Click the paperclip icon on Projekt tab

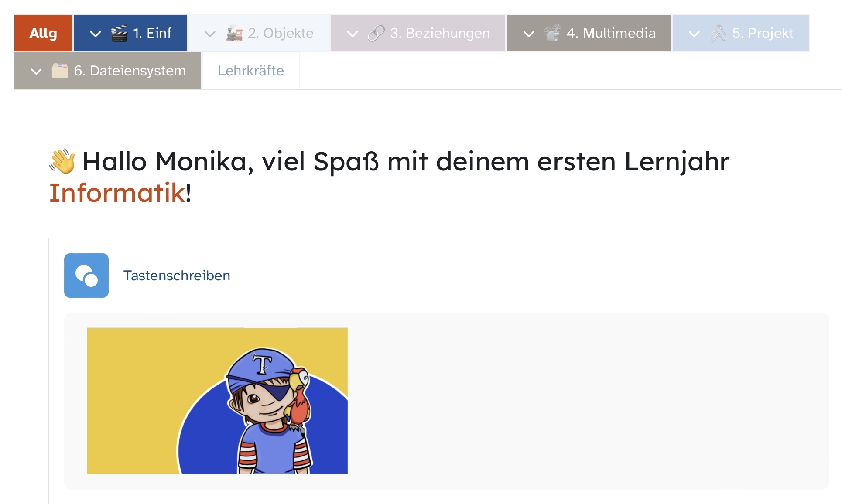coord(718,34)
